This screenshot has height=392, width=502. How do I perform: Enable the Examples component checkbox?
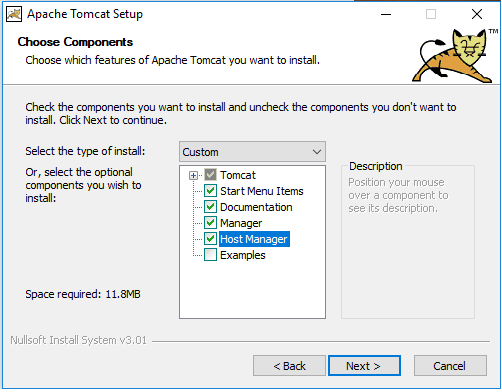210,255
